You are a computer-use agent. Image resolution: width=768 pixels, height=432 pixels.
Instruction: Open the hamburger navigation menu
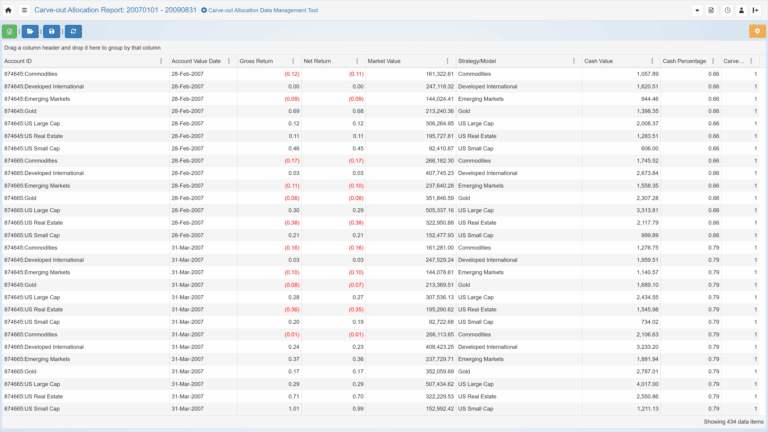tap(24, 10)
